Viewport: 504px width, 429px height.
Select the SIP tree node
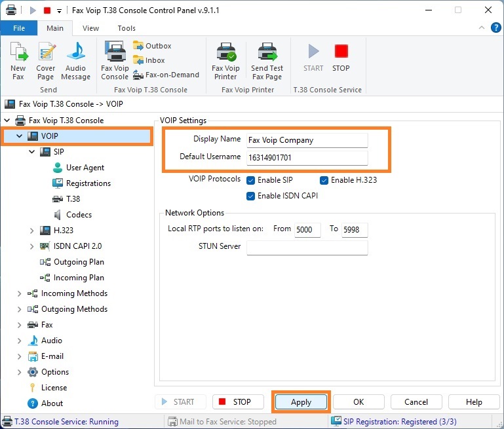point(52,151)
